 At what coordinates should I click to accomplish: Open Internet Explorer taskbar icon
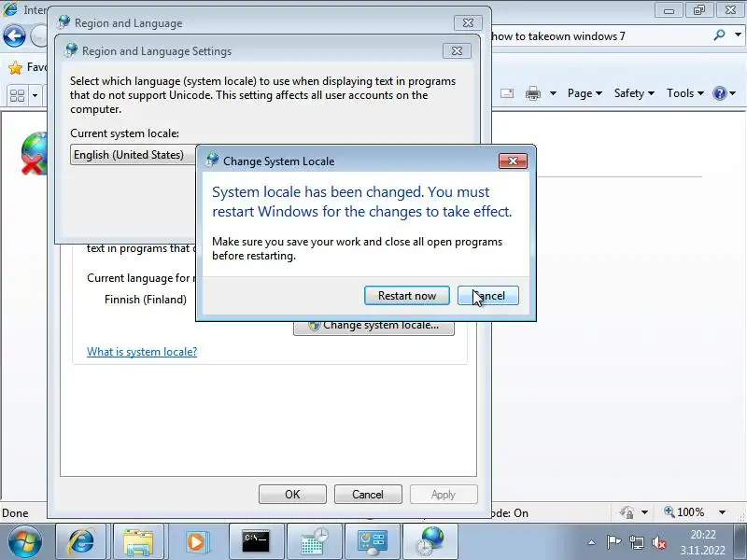81,542
